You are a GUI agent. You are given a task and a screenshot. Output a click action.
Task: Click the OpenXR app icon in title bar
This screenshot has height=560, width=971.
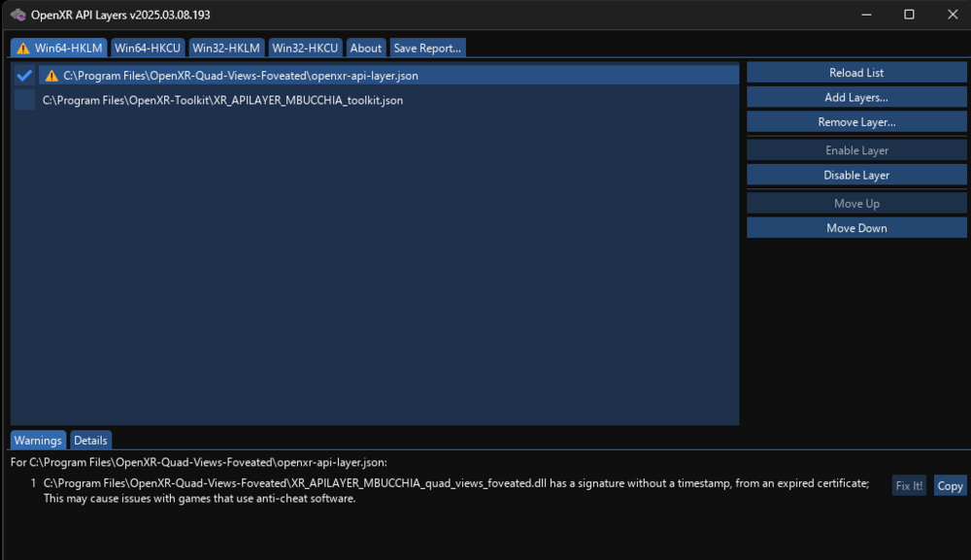[17, 15]
